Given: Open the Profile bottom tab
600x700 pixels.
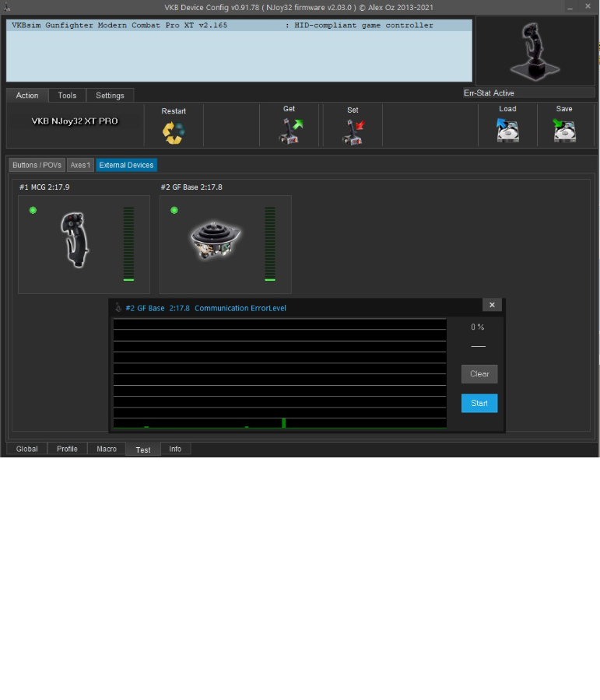Looking at the screenshot, I should pos(67,449).
